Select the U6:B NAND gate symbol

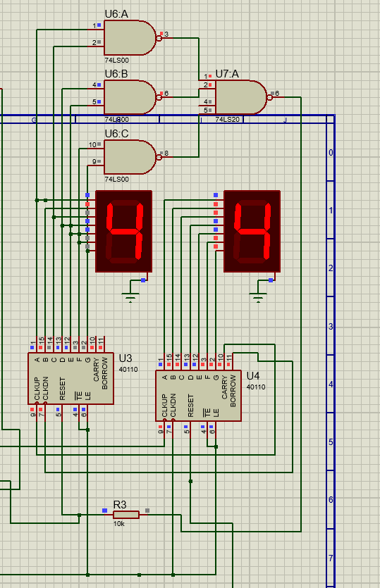click(130, 97)
